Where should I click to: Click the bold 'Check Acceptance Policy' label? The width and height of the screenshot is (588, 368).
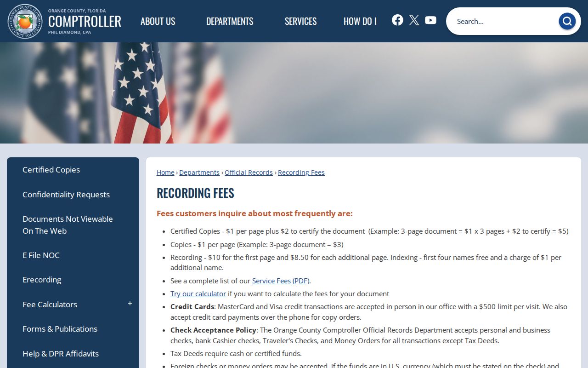point(213,330)
